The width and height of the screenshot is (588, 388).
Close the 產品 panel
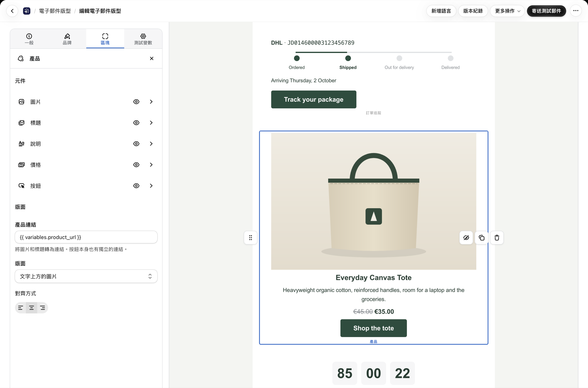click(152, 59)
